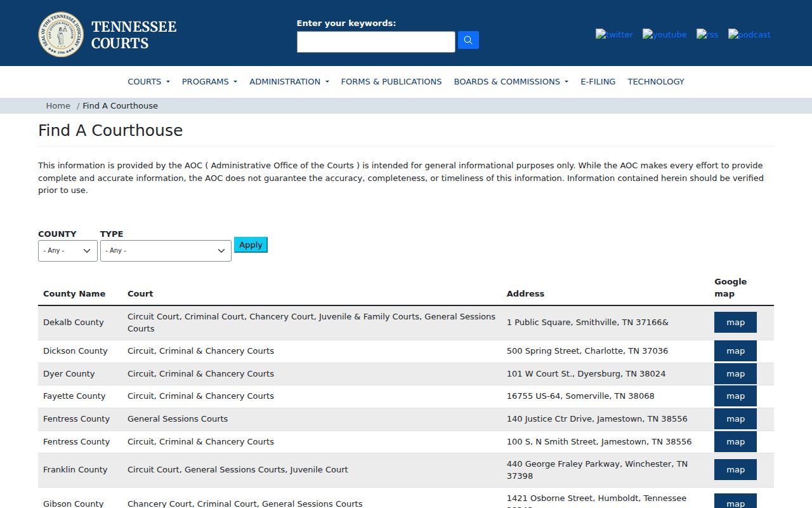Open the E-Filing menu item
Viewport: 812px width, 508px height.
598,81
